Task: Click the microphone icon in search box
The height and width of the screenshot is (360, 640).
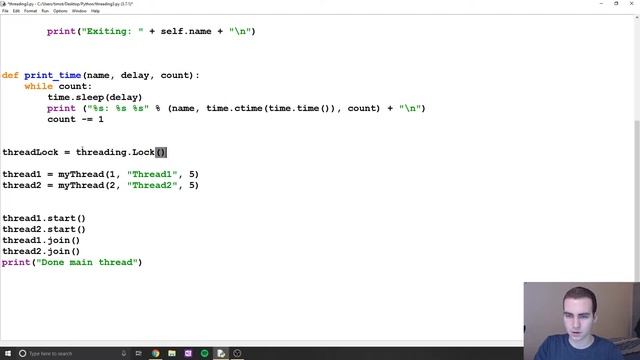Action: tap(124, 353)
